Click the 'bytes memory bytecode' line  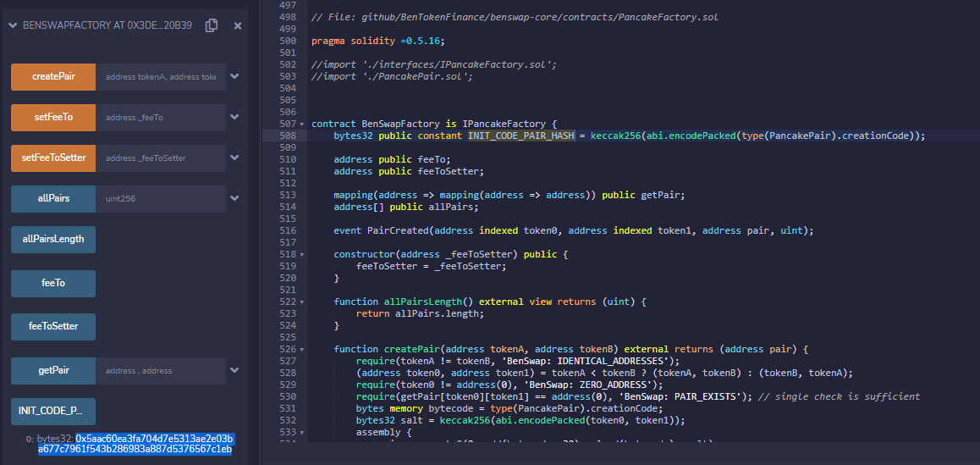[509, 408]
